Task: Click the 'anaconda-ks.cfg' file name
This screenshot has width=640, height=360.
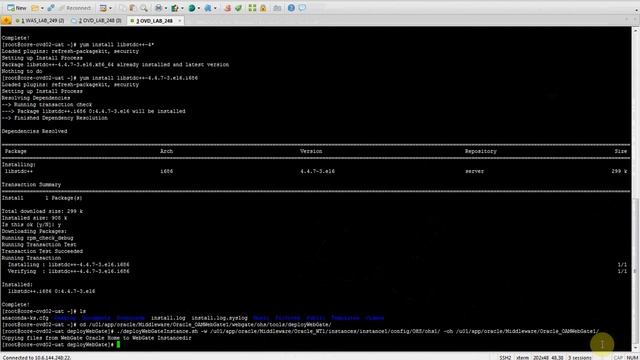Action: point(25,318)
